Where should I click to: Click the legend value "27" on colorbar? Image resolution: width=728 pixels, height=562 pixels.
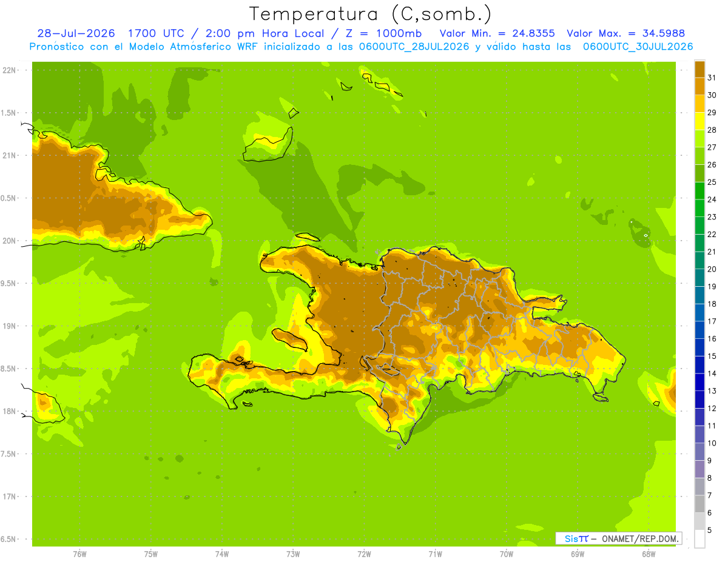tap(712, 147)
